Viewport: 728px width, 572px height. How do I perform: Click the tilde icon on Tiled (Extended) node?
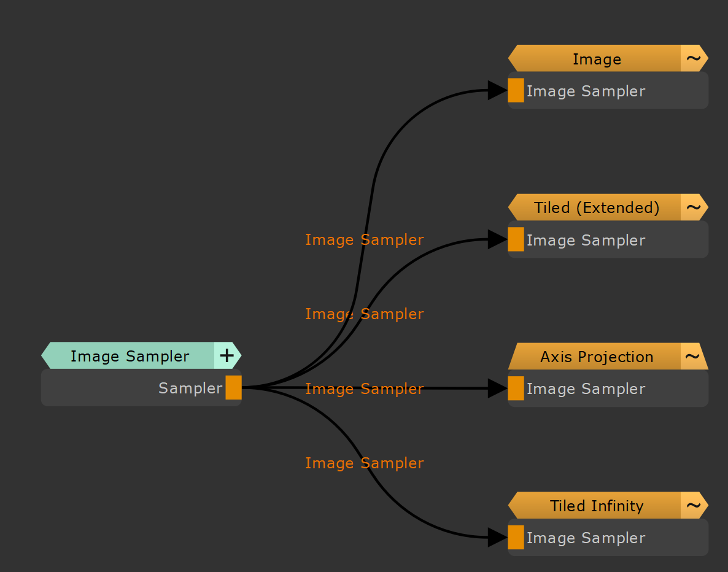click(693, 207)
